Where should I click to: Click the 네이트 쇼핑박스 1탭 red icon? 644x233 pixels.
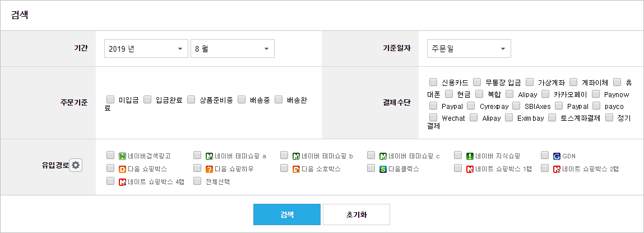470,169
